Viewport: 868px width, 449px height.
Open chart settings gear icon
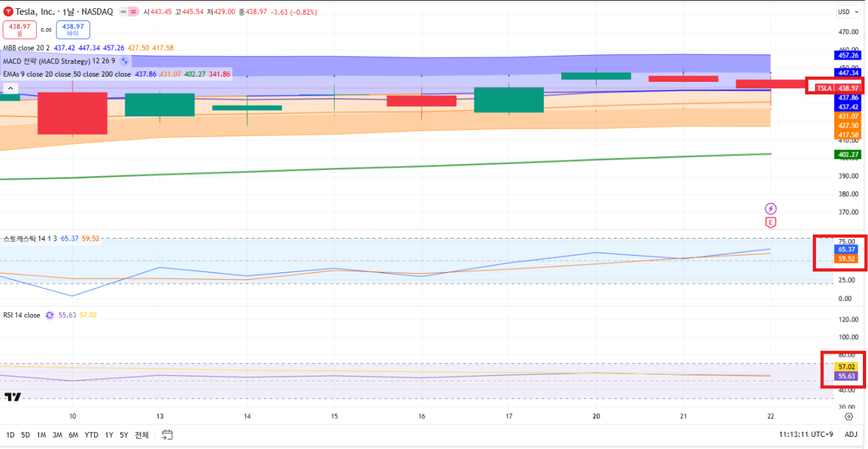point(849,416)
